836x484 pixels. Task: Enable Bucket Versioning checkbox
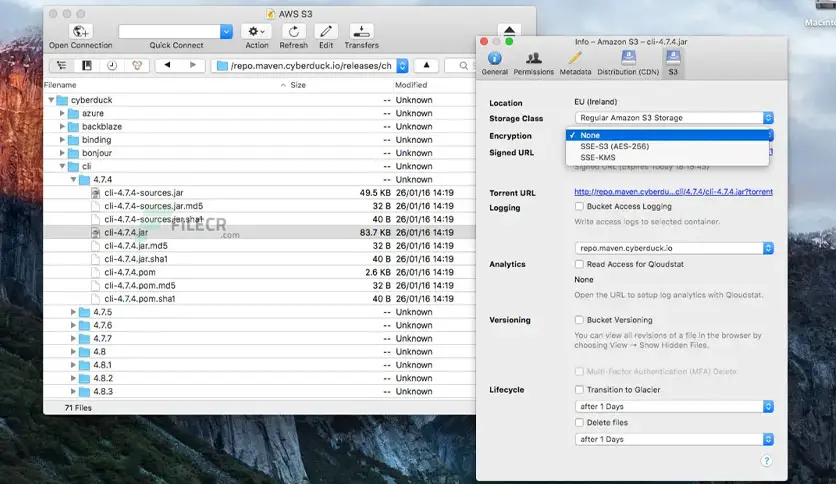pyautogui.click(x=579, y=320)
